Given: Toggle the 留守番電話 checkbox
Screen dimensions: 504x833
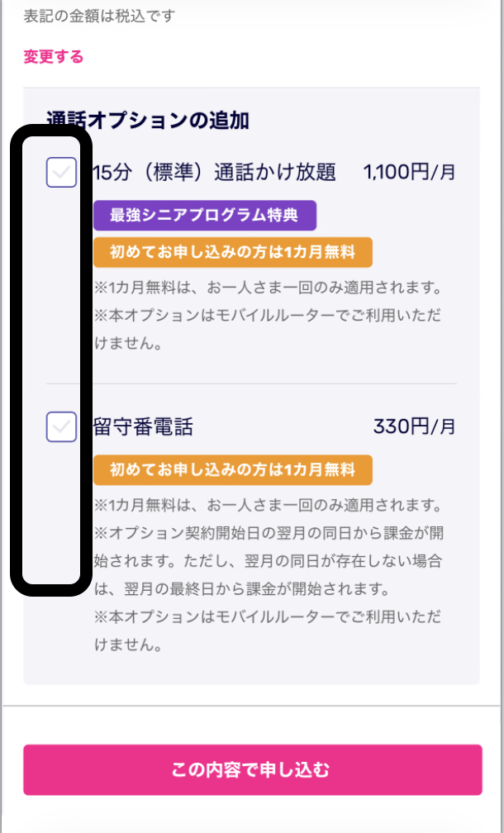Looking at the screenshot, I should click(x=61, y=426).
